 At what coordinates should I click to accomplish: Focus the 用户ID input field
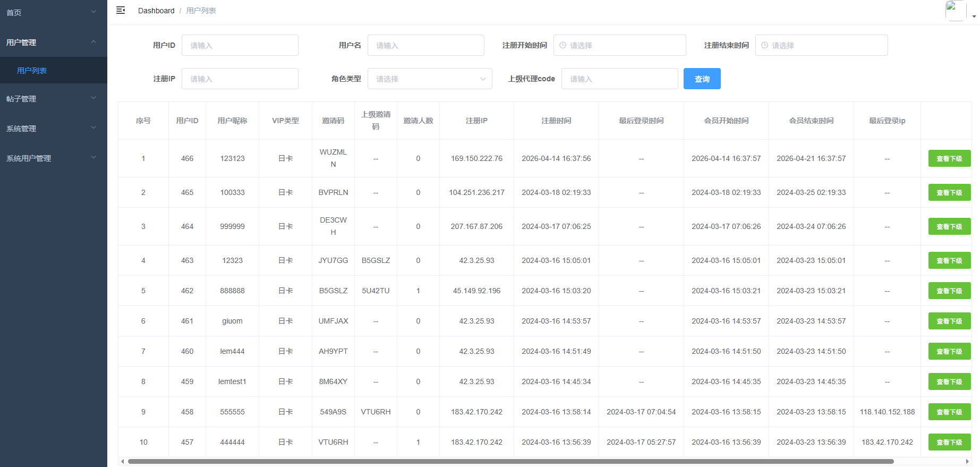tap(240, 46)
